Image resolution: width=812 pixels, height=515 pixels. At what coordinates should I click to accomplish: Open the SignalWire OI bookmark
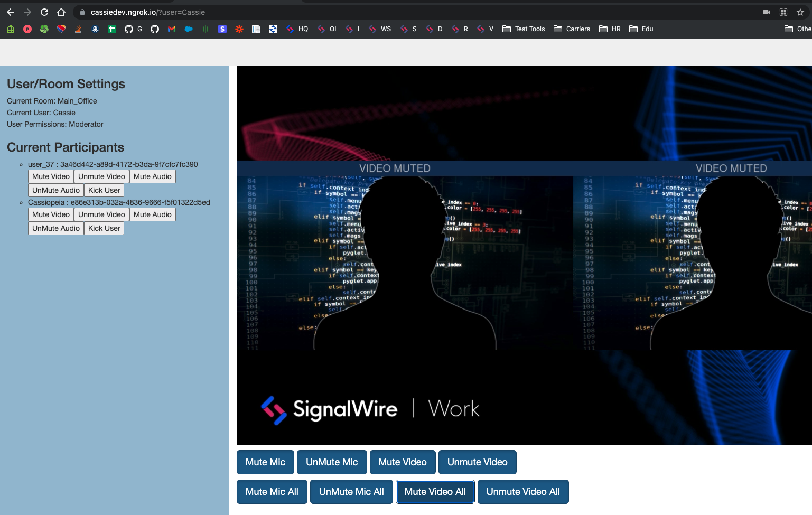[327, 29]
